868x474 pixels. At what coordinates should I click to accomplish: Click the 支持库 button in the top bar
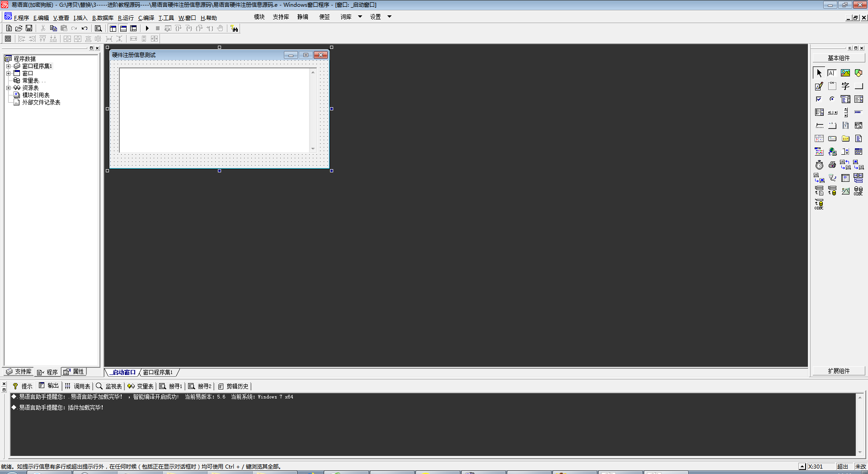[x=281, y=17]
